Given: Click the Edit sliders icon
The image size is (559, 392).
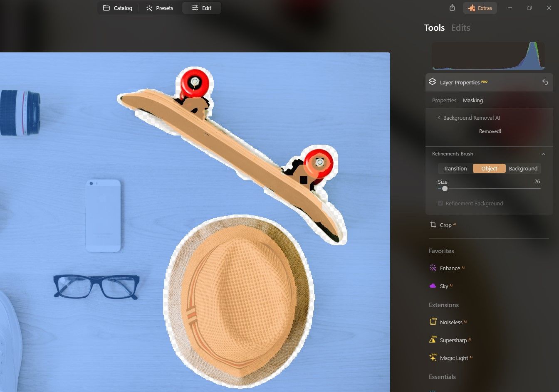Looking at the screenshot, I should click(195, 8).
